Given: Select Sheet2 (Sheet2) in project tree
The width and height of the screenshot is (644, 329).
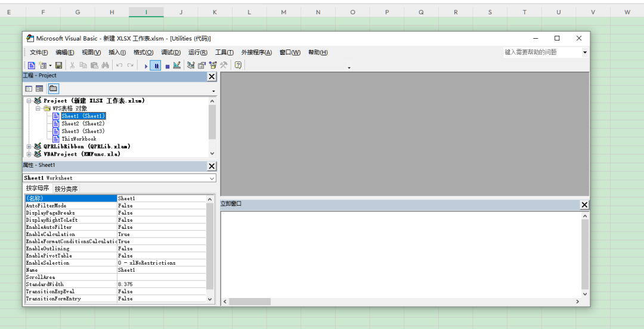Looking at the screenshot, I should (x=83, y=123).
